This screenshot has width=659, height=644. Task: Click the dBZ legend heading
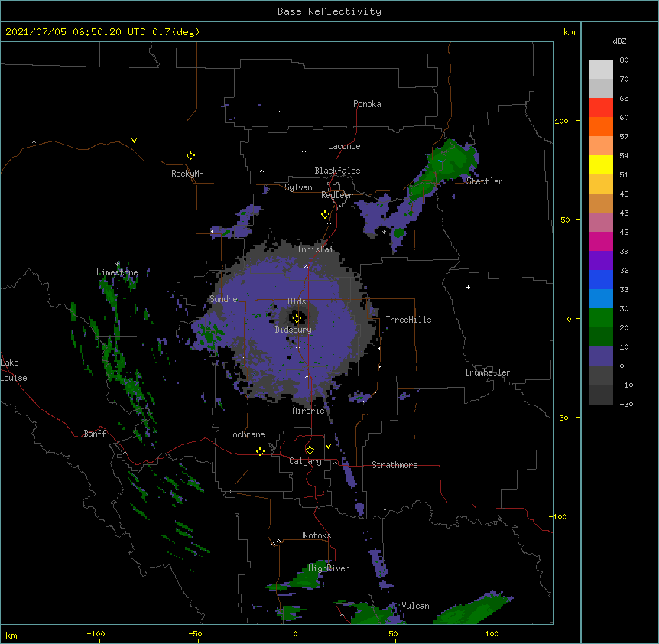click(x=619, y=41)
